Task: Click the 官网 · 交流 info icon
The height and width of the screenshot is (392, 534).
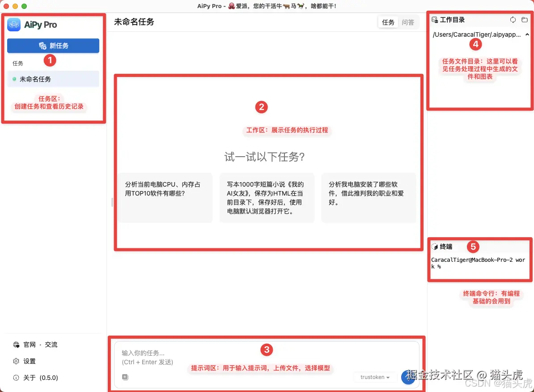Action: tap(16, 344)
